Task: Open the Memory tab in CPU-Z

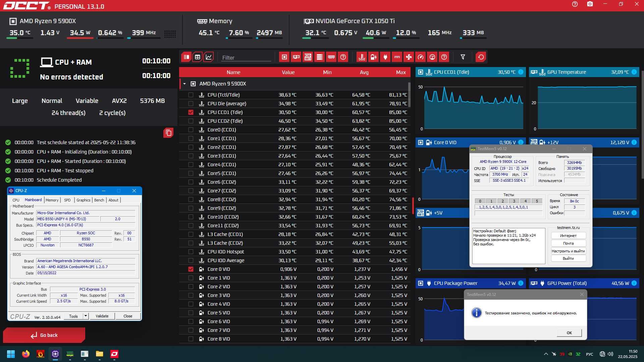Action: [x=52, y=200]
